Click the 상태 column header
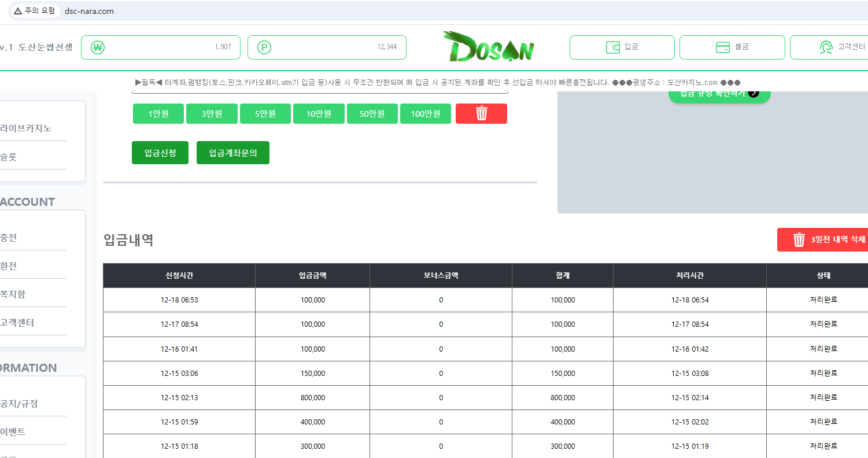 pyautogui.click(x=823, y=276)
